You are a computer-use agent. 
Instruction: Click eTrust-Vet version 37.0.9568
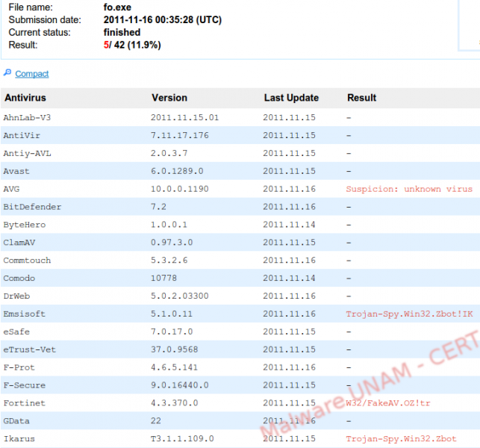tap(175, 349)
